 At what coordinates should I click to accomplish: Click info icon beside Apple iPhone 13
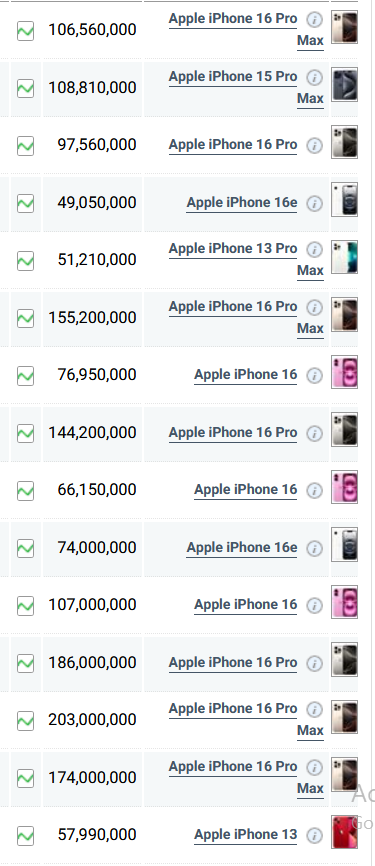(314, 835)
